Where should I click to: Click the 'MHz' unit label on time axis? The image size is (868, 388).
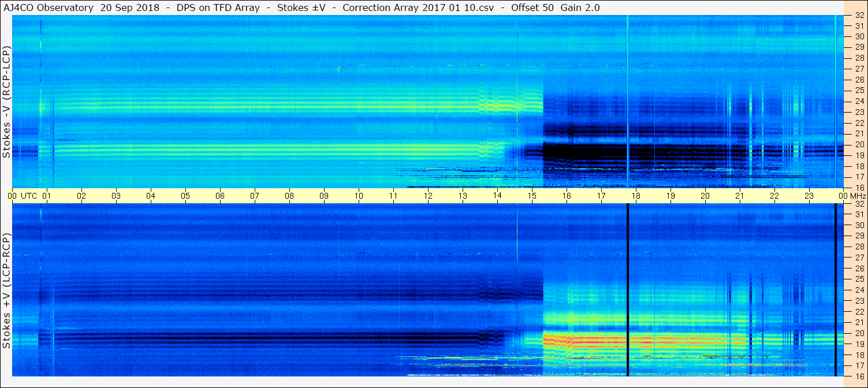pyautogui.click(x=858, y=196)
